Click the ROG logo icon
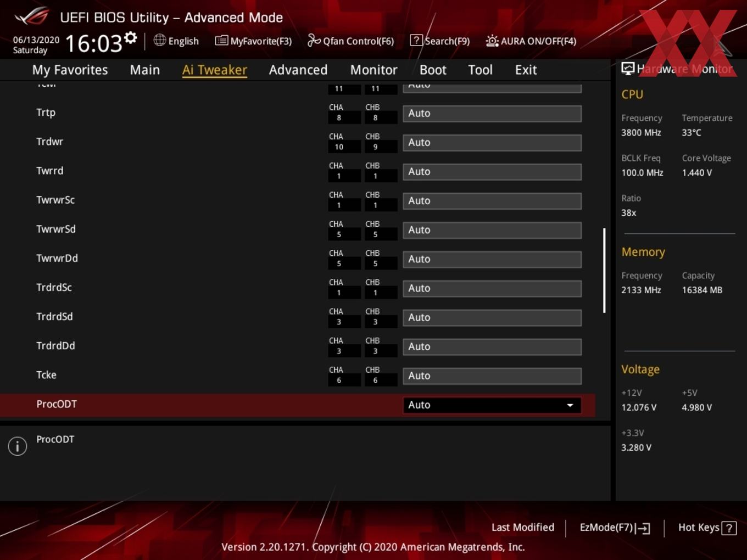 (32, 16)
